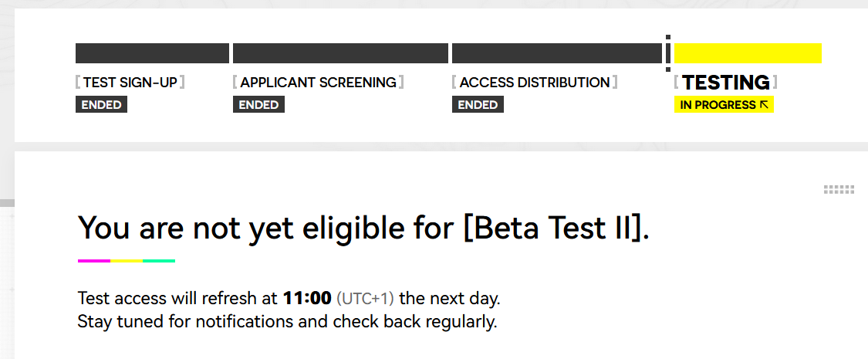
Task: Click the yellow underline segment below heading
Action: click(x=127, y=261)
